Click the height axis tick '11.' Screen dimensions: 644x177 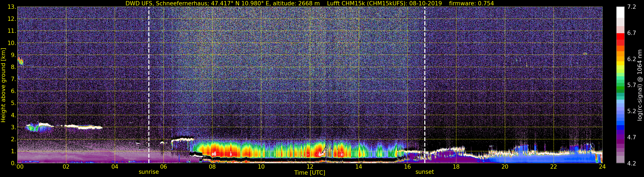[x=12, y=31]
